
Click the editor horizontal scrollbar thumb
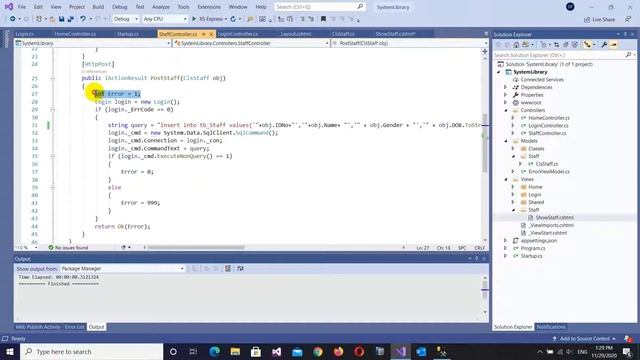point(196,247)
